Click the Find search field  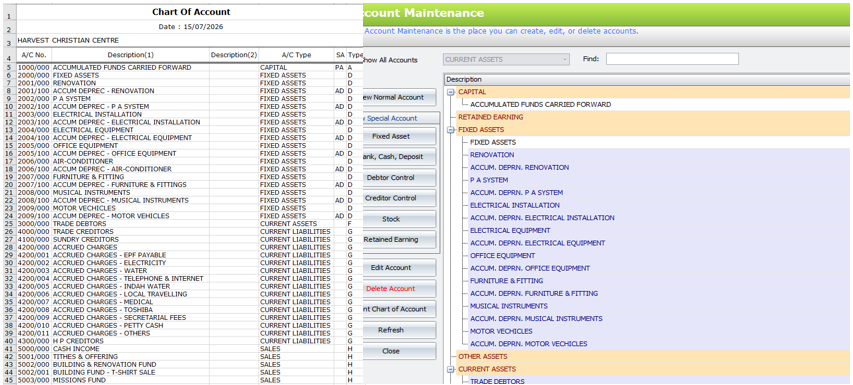(672, 59)
